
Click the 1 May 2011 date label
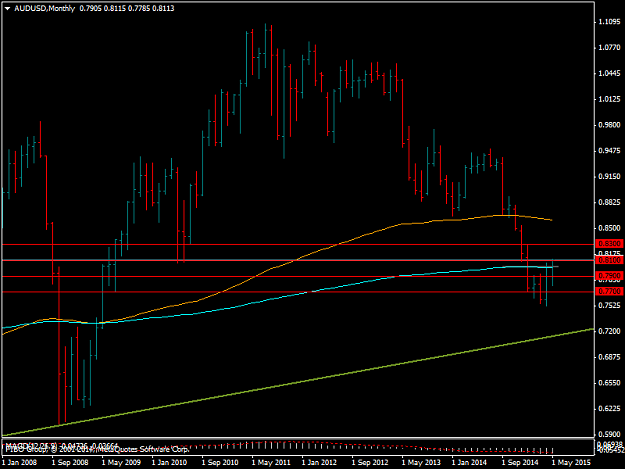click(271, 463)
